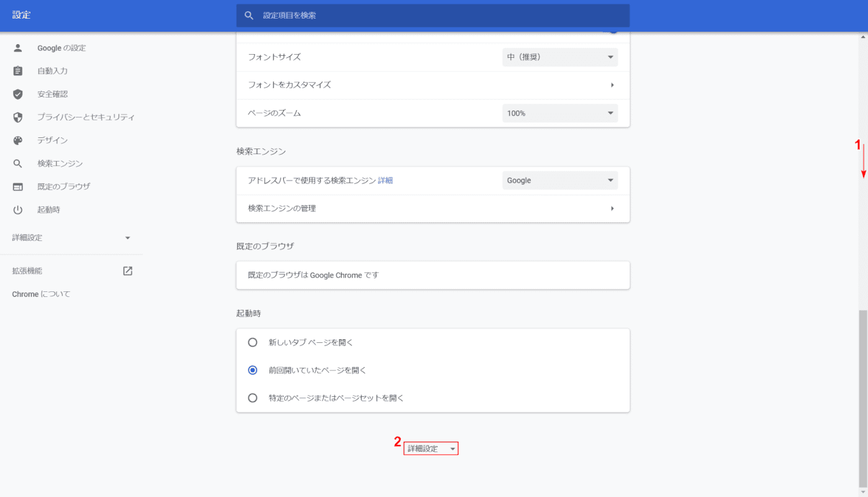Choose 特定のページまたはページセットを開く radio option
The width and height of the screenshot is (868, 497).
click(253, 398)
